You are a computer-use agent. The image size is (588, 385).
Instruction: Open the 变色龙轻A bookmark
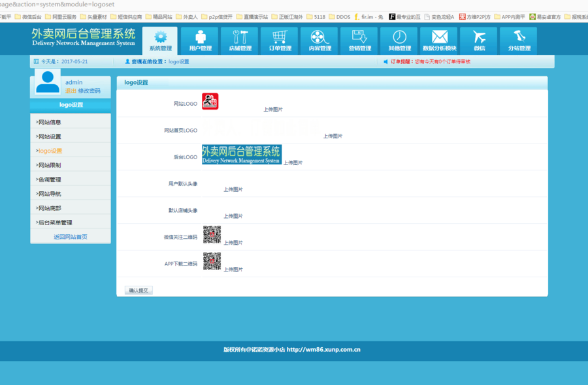tap(439, 17)
